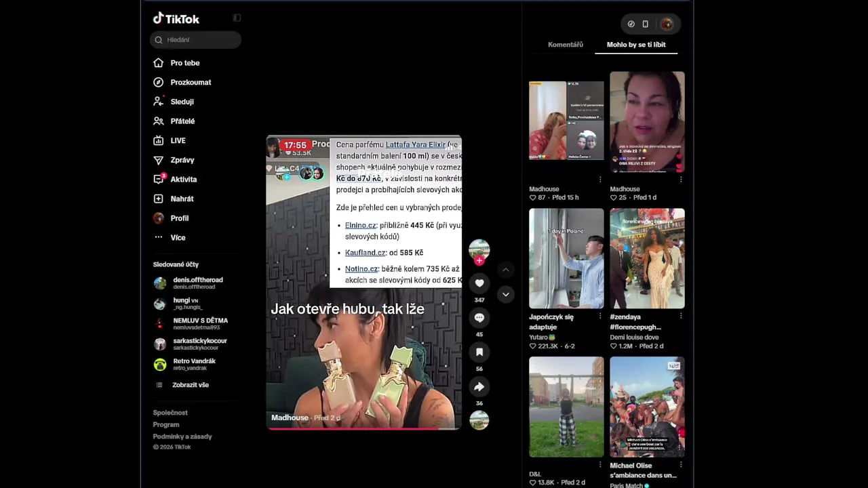This screenshot has width=868, height=488.
Task: Go to Prozkoumat page
Action: [191, 83]
